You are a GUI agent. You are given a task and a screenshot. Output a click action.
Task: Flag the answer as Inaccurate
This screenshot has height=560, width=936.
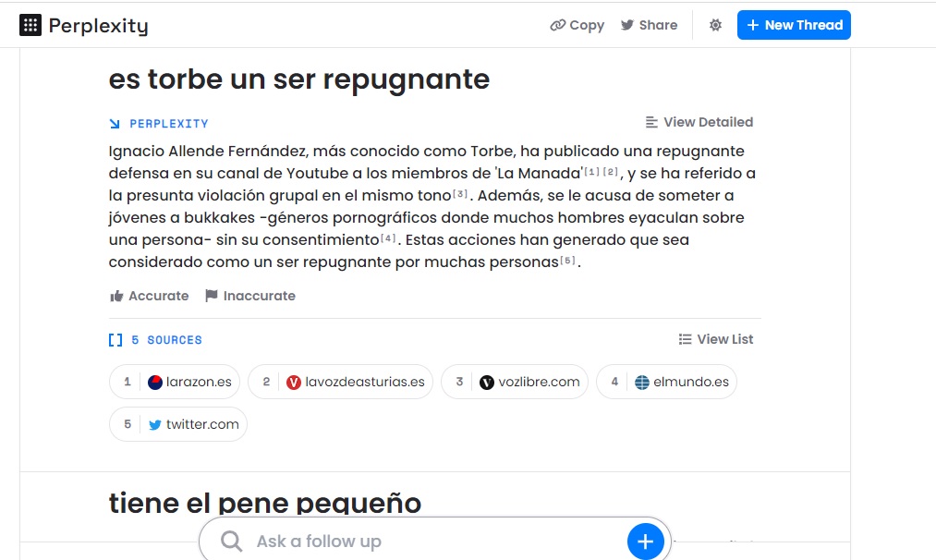coord(250,296)
